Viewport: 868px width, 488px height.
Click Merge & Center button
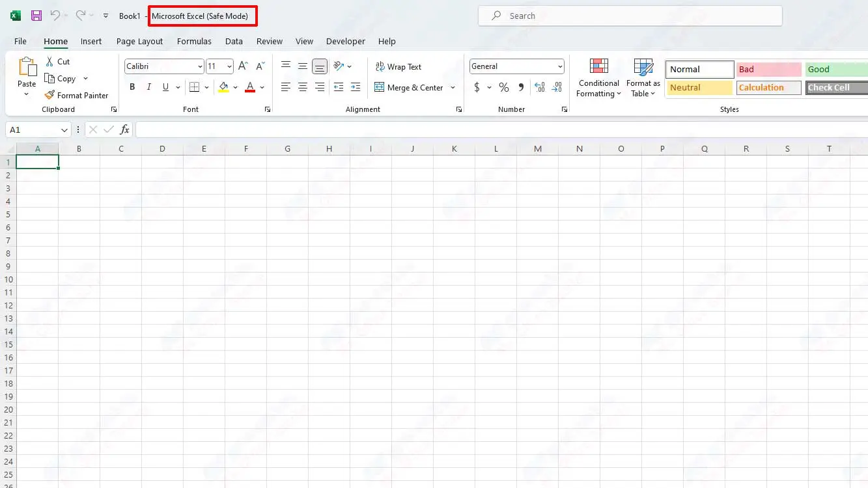pyautogui.click(x=408, y=87)
